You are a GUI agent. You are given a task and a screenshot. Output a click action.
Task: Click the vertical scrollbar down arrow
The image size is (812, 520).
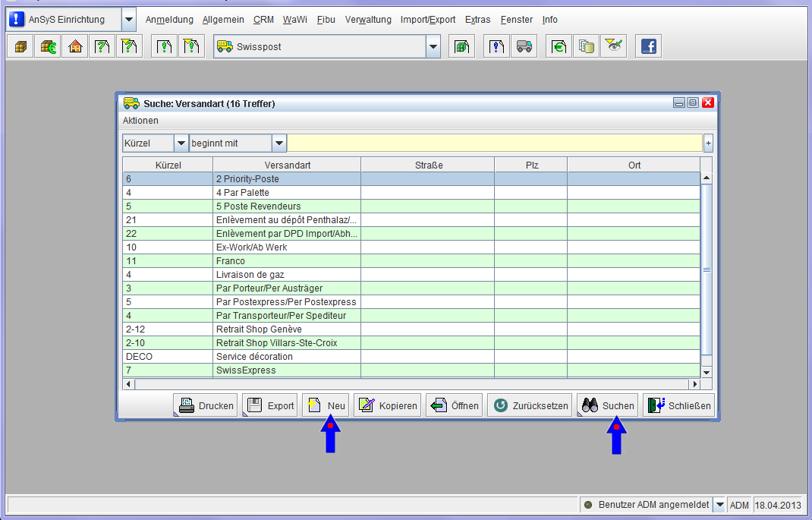(x=707, y=372)
